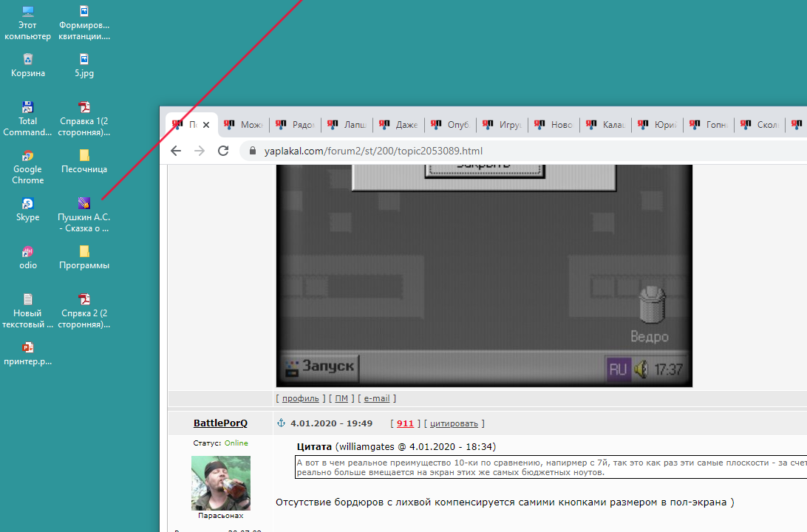
Task: Open the Корзина recycle bin icon
Action: [28, 65]
